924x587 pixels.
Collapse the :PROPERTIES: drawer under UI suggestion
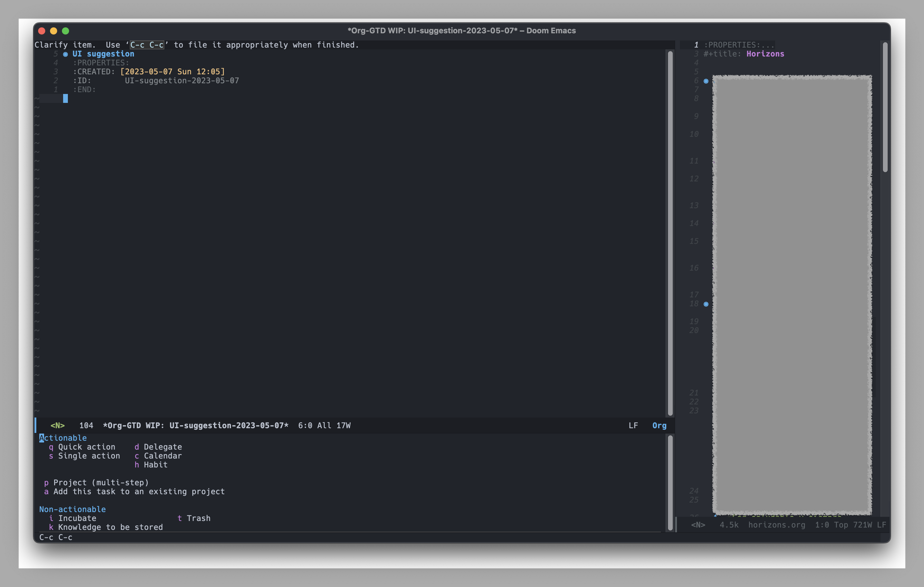(x=101, y=63)
